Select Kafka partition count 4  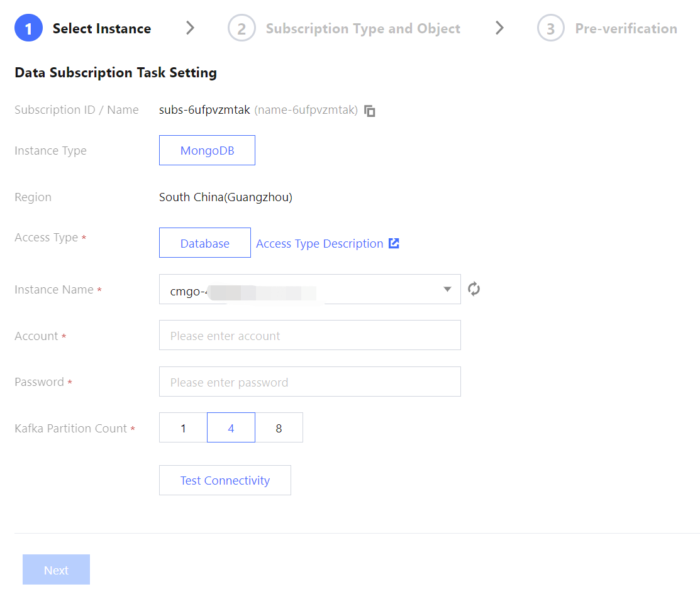click(x=231, y=427)
